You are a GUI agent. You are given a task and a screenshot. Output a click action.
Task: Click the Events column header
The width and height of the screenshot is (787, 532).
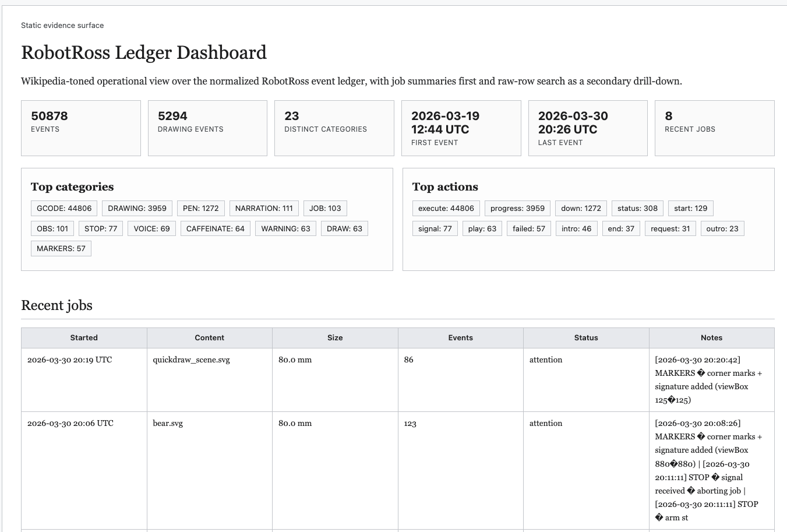(x=460, y=337)
